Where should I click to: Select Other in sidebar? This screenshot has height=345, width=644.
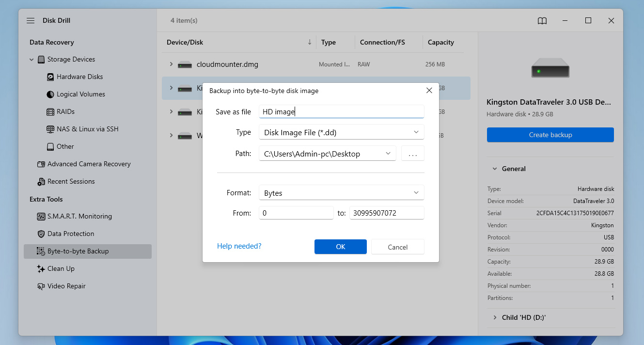(65, 147)
